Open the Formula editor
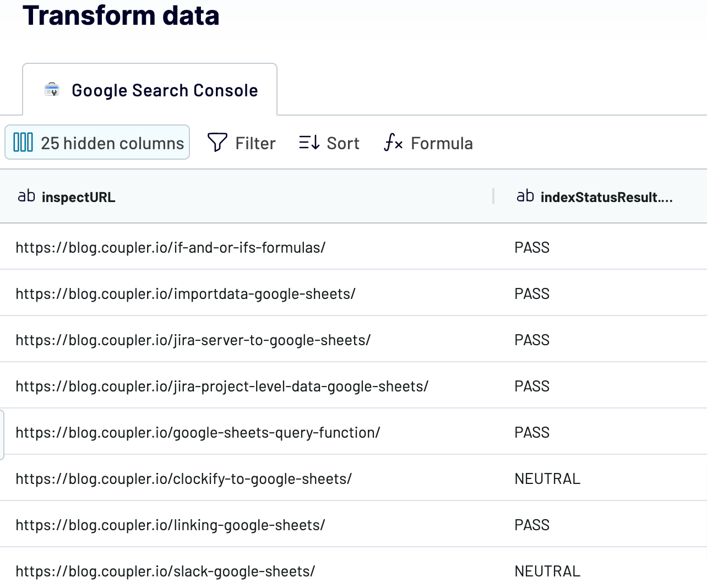Image resolution: width=707 pixels, height=588 pixels. [x=428, y=143]
